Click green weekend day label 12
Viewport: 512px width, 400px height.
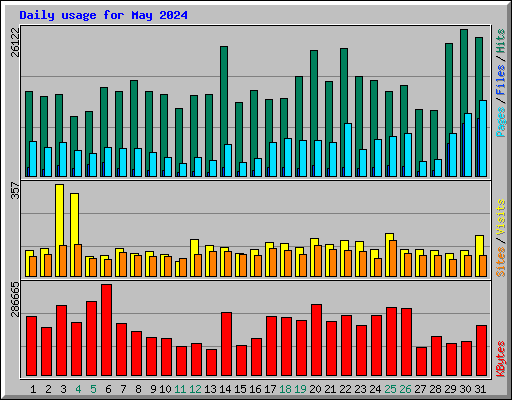tap(195, 389)
